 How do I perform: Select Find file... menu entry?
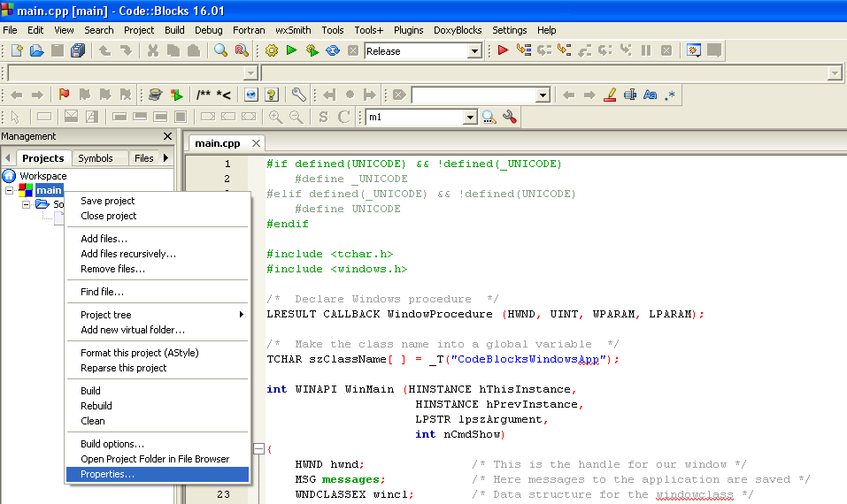coord(158,292)
